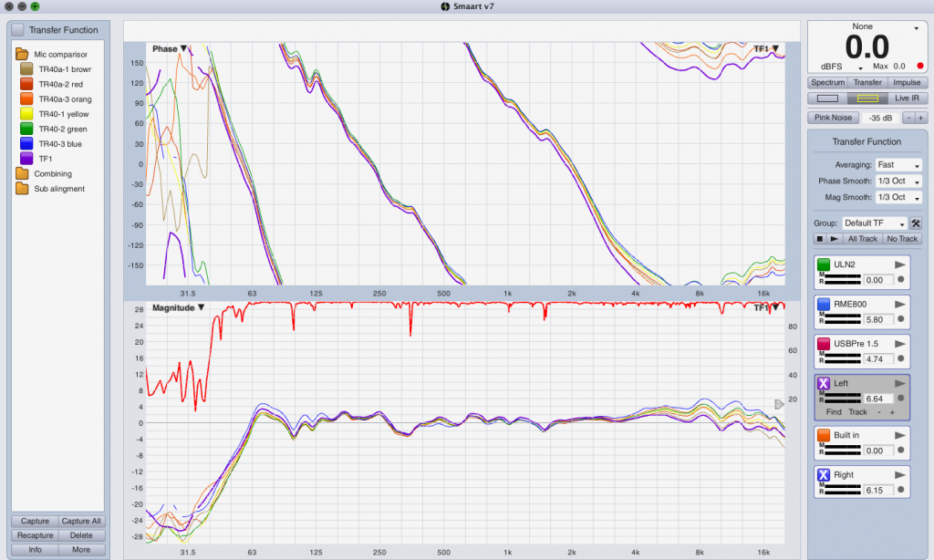Click the Capture All button
934x560 pixels.
[x=82, y=522]
